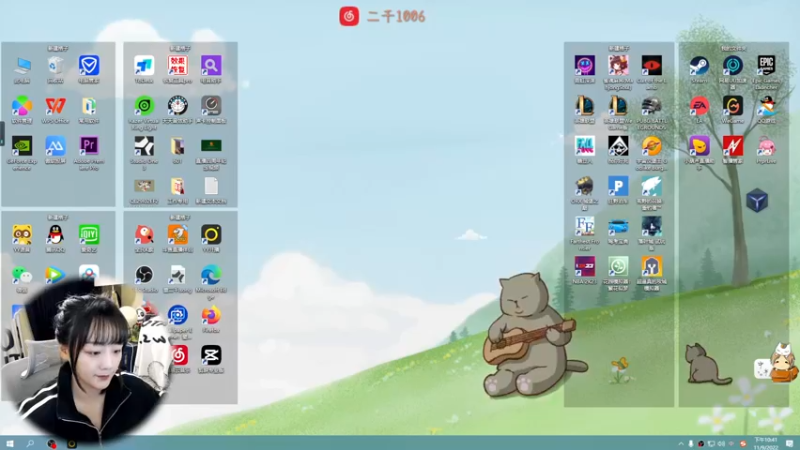
Task: Open the red-and-white Chinese character stamp app
Action: point(178,66)
